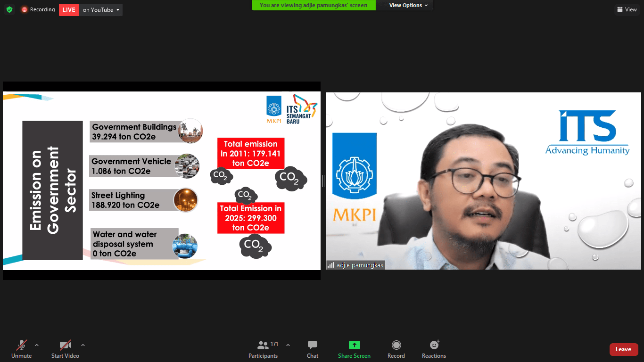This screenshot has width=644, height=362.
Task: Open the View Options menu
Action: pos(408,5)
